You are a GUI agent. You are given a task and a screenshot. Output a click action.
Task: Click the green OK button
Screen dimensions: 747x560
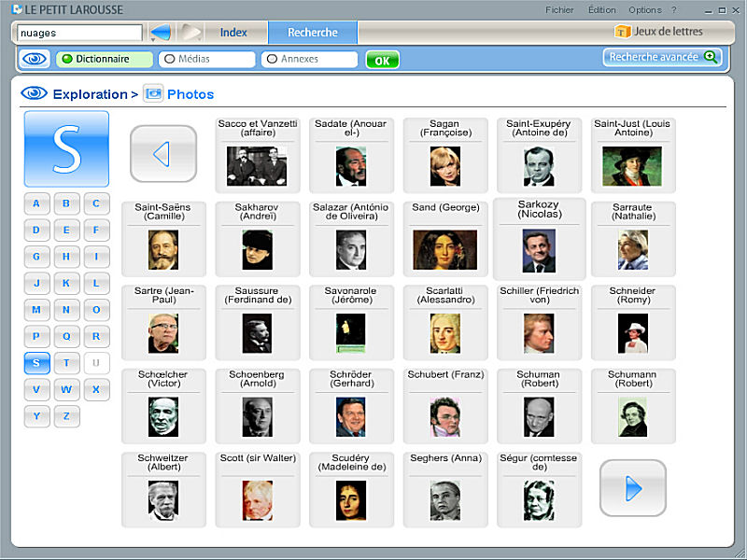382,60
